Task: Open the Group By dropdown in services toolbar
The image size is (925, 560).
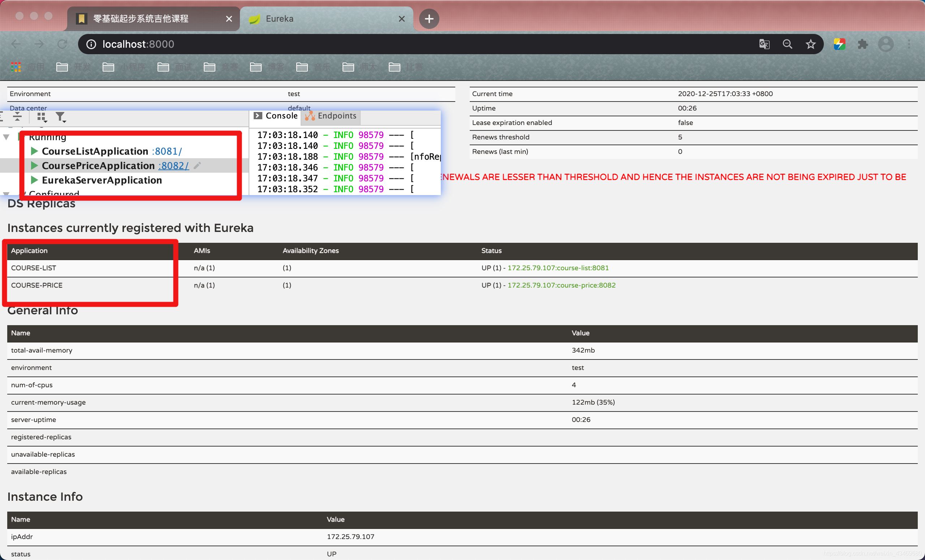Action: tap(42, 117)
